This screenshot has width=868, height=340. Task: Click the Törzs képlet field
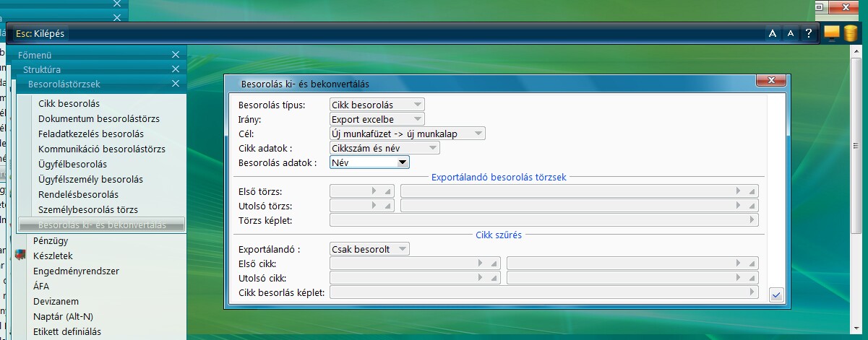[544, 220]
